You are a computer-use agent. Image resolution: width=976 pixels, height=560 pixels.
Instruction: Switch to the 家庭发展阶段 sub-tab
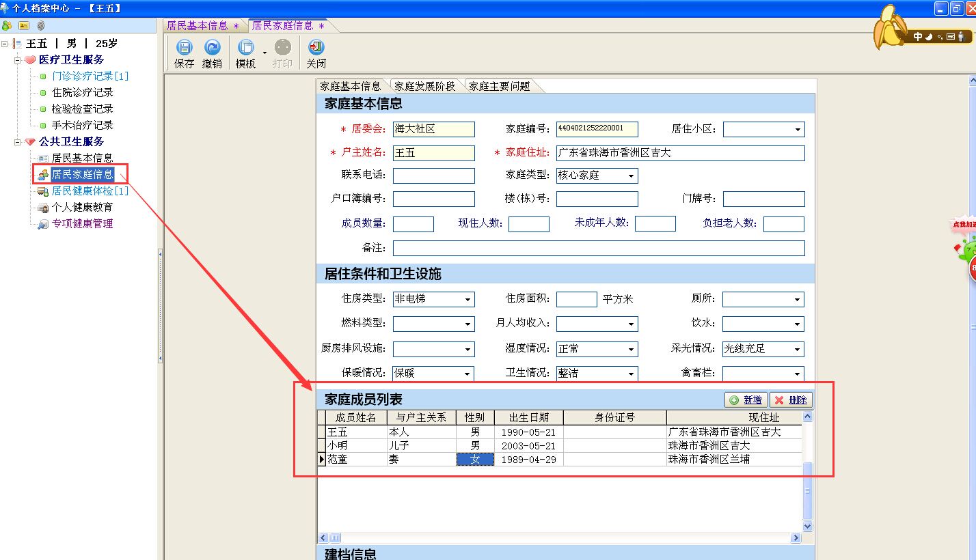coord(424,87)
